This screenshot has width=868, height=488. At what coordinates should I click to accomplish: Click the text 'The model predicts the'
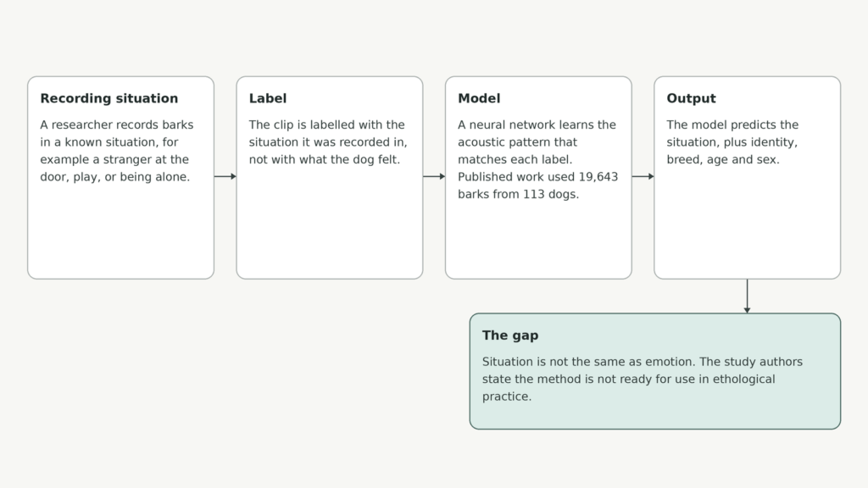(x=732, y=125)
